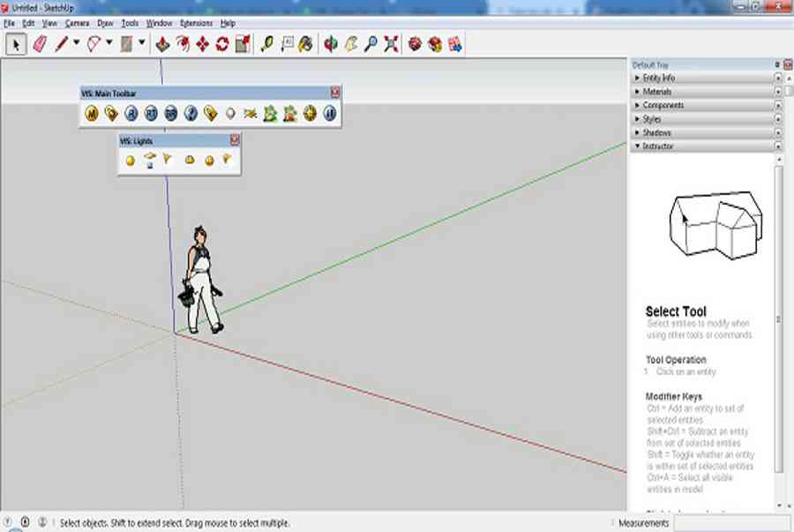Open the Extensions menu

pos(196,23)
